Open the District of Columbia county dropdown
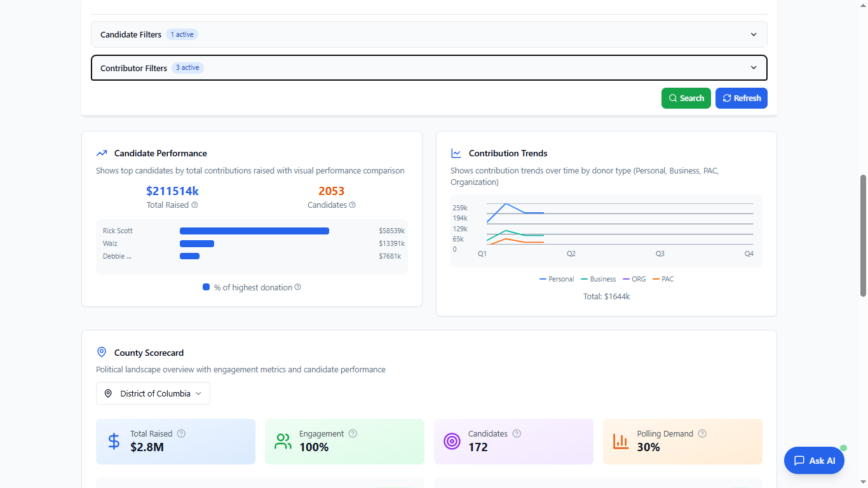868x488 pixels. pos(153,393)
